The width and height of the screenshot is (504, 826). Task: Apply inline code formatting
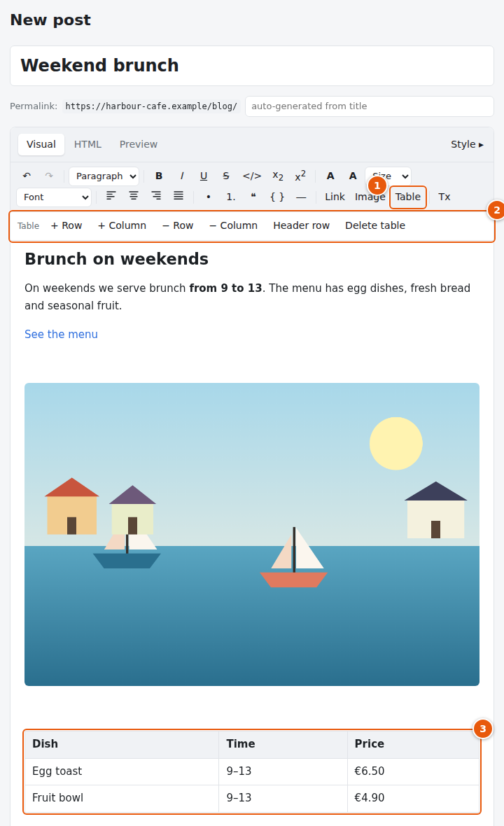pos(252,176)
